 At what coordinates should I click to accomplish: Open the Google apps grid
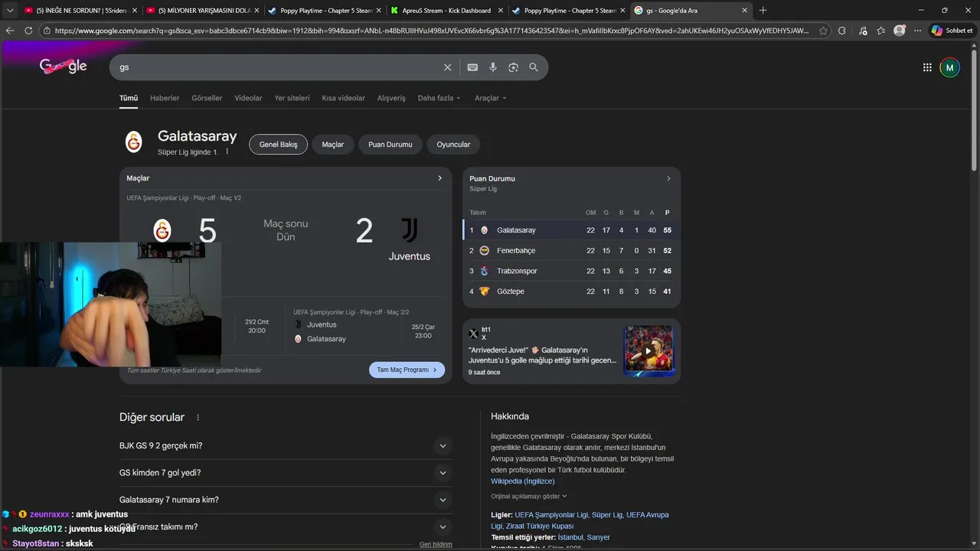coord(927,67)
